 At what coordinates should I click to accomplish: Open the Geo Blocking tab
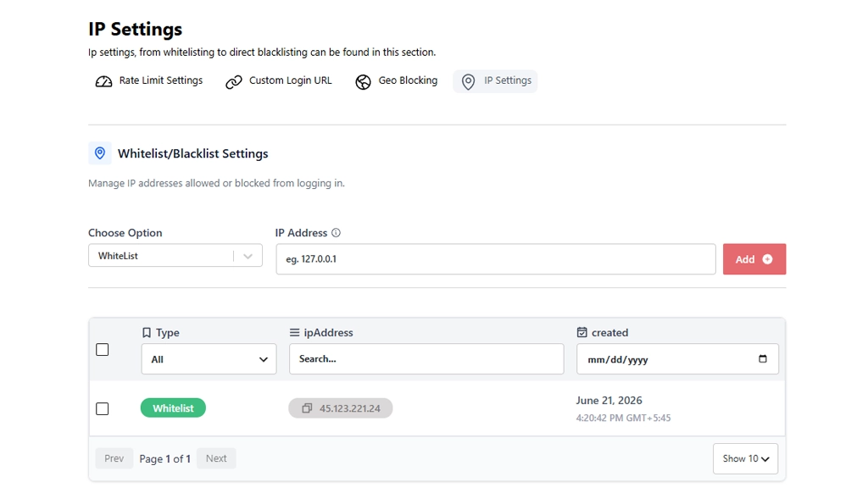pyautogui.click(x=397, y=80)
